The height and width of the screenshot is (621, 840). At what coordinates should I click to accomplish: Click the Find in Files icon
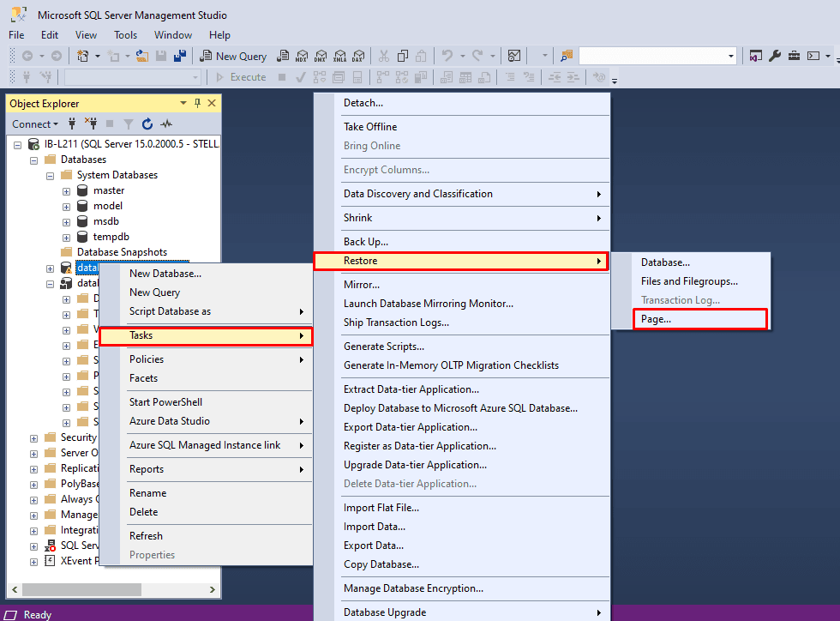(x=567, y=56)
